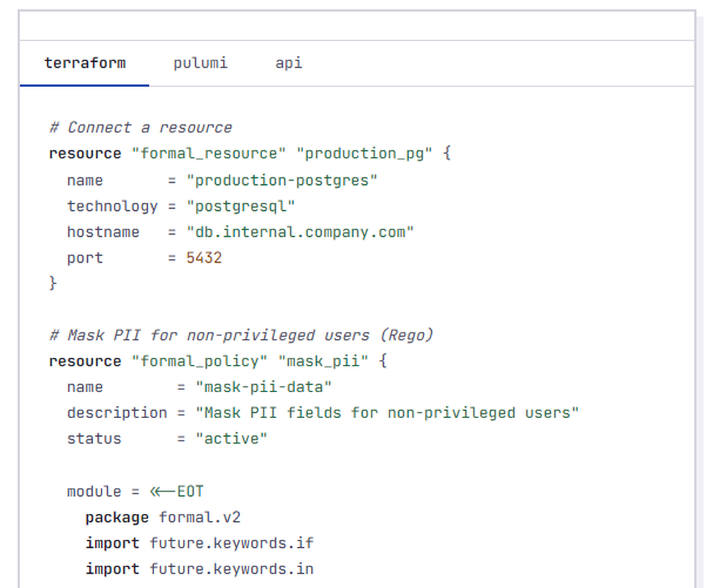Click the package formal.v2 line
This screenshot has height=588, width=720.
point(163,517)
